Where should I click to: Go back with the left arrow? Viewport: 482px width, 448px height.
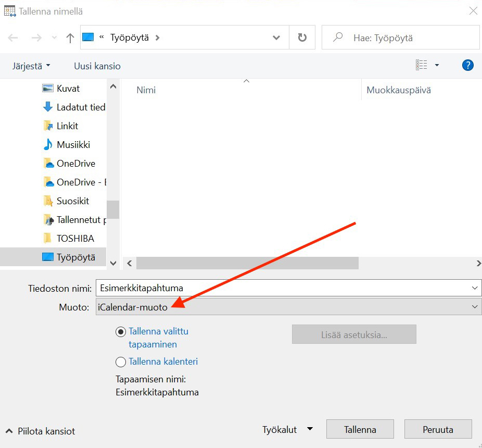click(x=13, y=38)
